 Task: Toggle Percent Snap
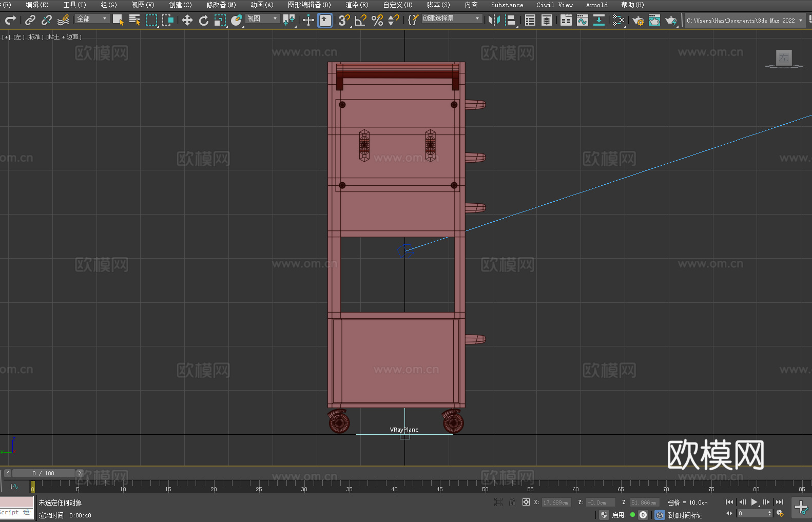(377, 20)
